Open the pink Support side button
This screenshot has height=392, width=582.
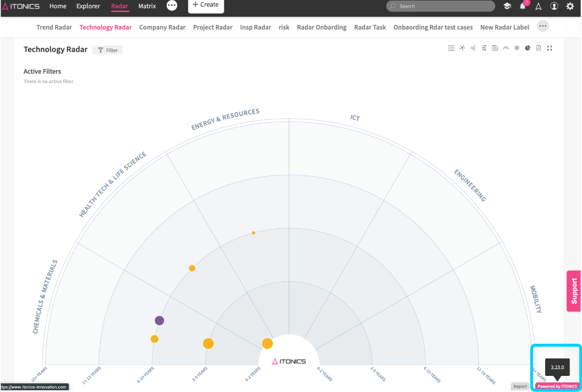[x=574, y=291]
